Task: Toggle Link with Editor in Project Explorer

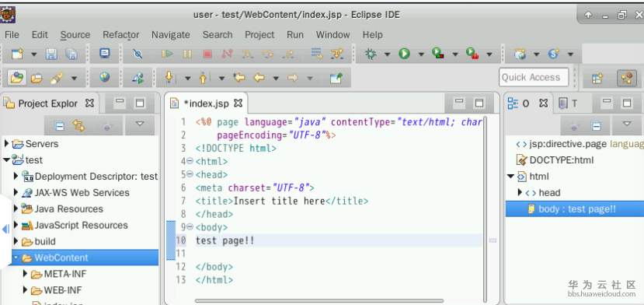Action: [79, 125]
